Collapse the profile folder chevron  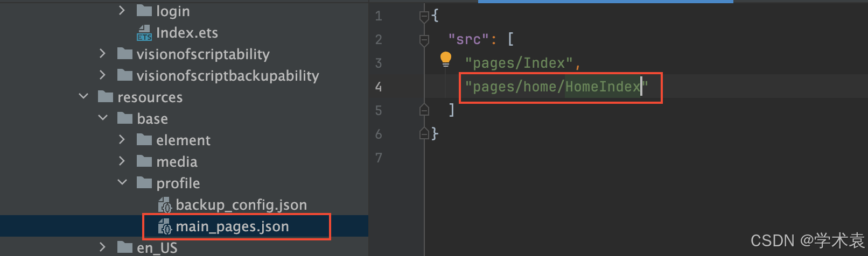[x=122, y=182]
